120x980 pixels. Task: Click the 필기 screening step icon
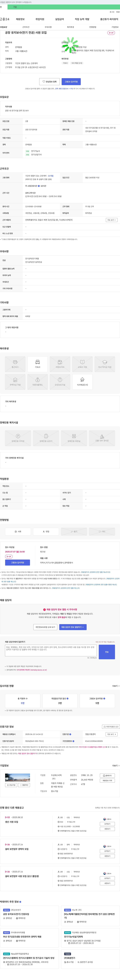[x=74, y=532]
